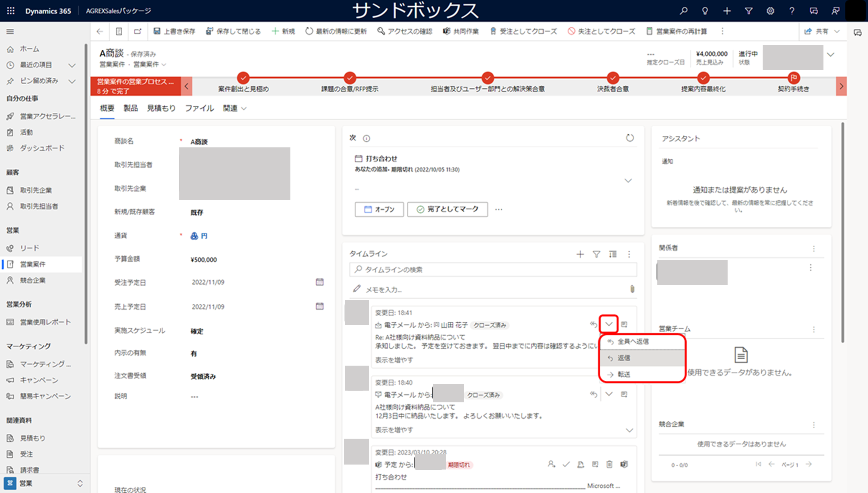This screenshot has height=493, width=868.
Task: Click the reply arrow icon on the 18:41 email
Action: tap(594, 324)
